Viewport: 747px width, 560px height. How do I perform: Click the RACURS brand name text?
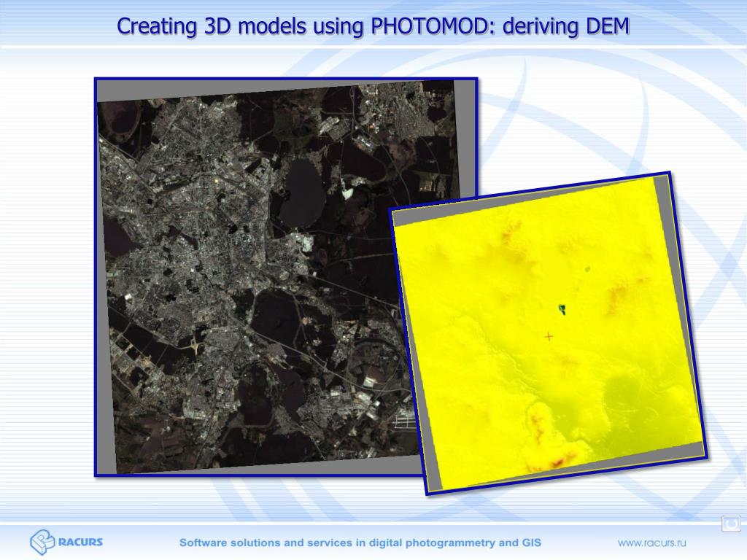click(80, 542)
